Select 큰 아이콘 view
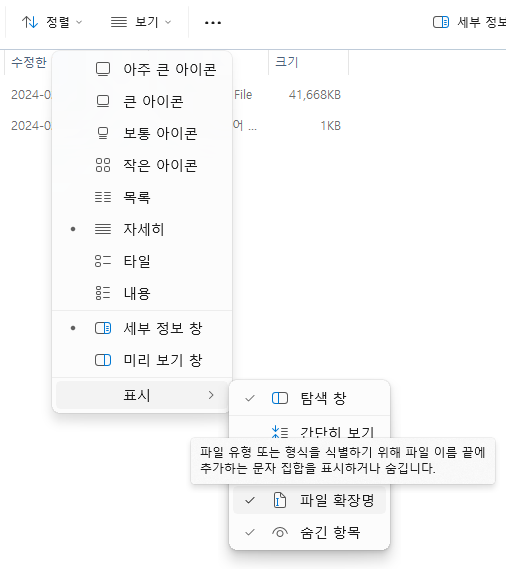506x571 pixels. point(142,101)
